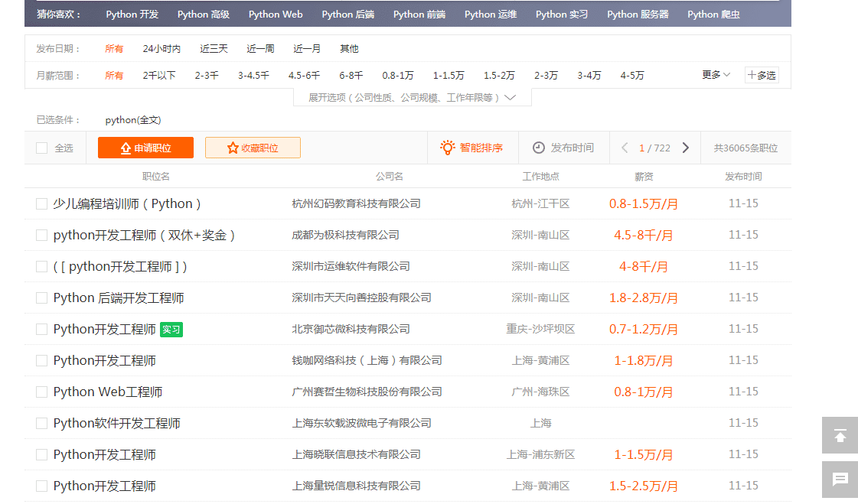This screenshot has width=858, height=504.
Task: Select the Python 运维 navigation item
Action: pyautogui.click(x=490, y=14)
